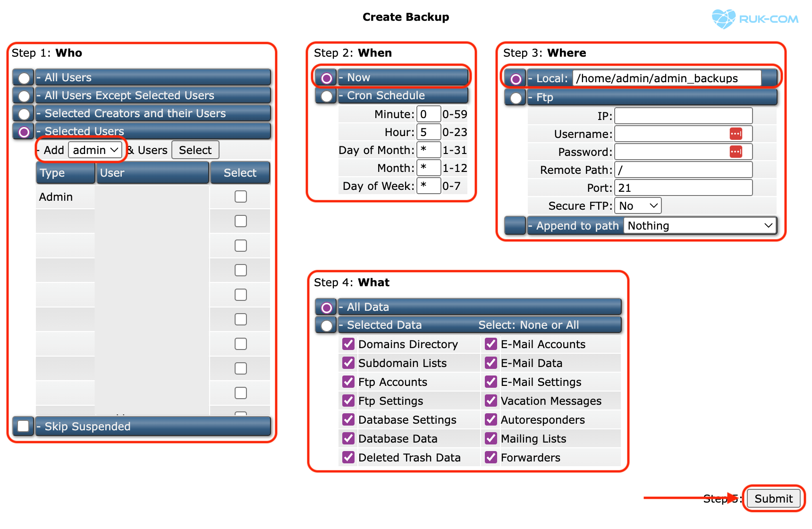Click password manager icon in Password field
This screenshot has width=812, height=529.
(x=736, y=152)
